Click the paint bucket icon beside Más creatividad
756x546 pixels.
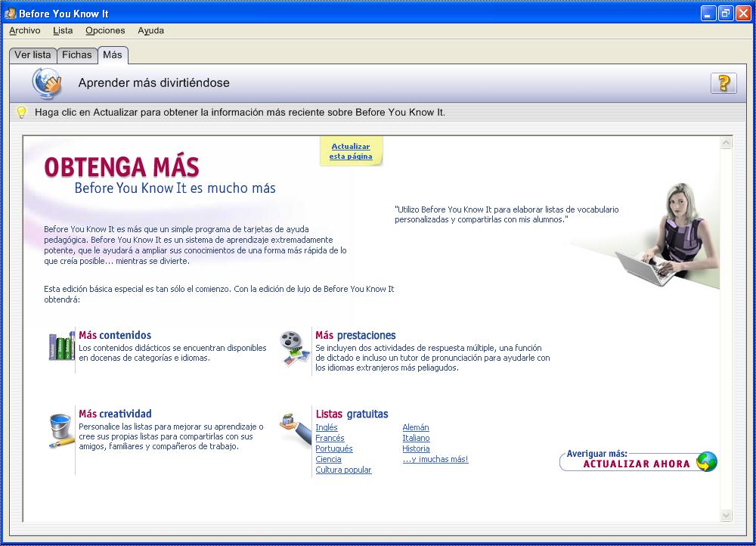click(62, 431)
